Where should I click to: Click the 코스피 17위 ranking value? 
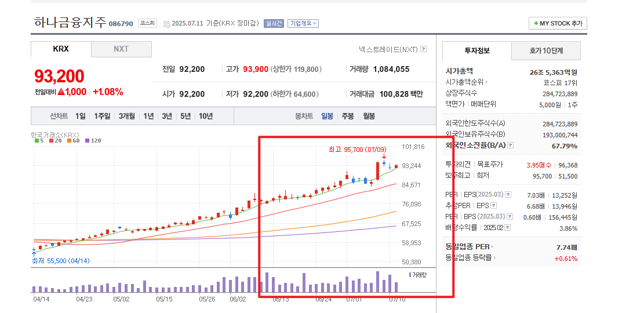coord(560,82)
